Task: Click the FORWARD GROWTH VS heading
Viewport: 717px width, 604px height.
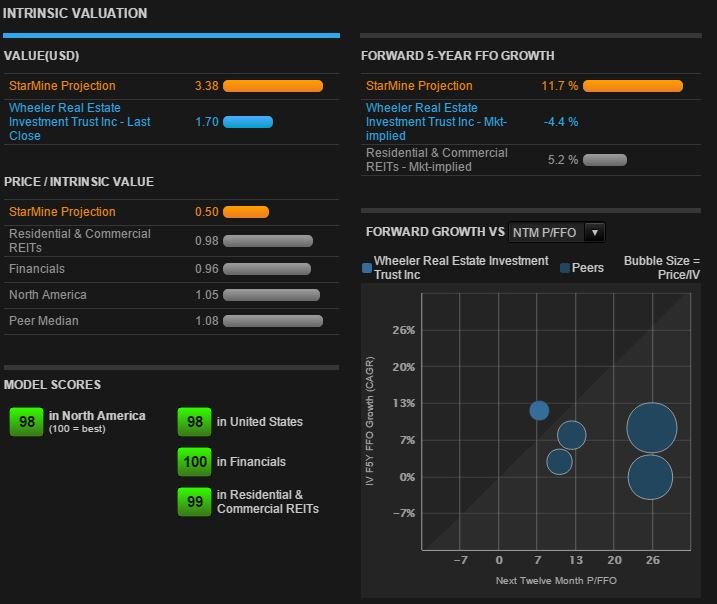Action: tap(435, 232)
